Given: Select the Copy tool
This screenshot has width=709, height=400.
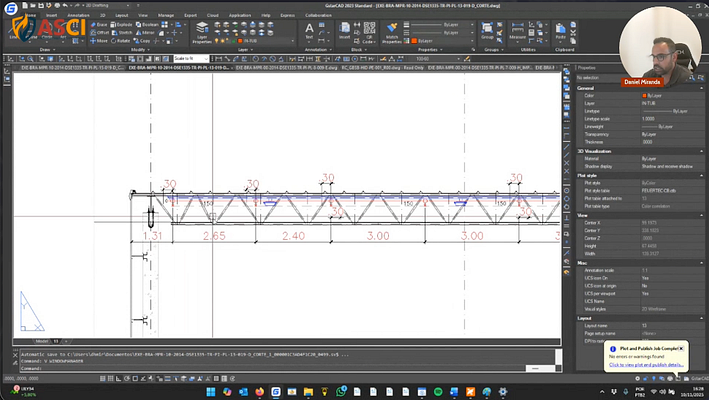Looking at the screenshot, I should pos(142,41).
